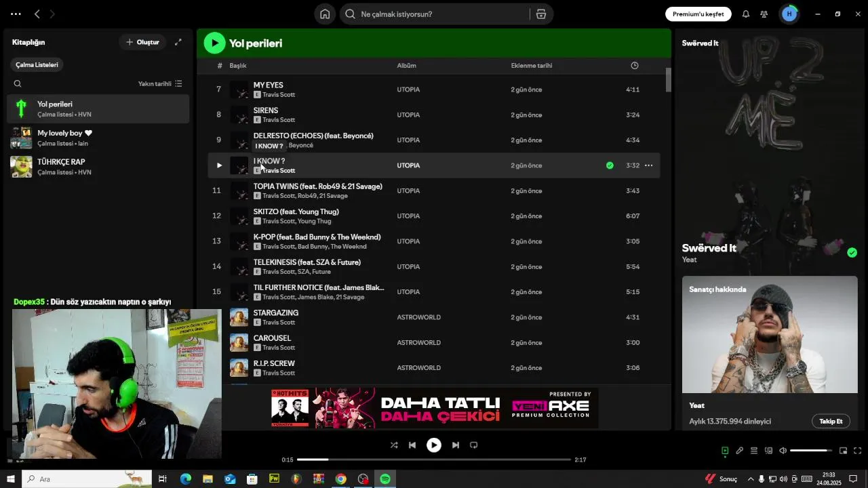This screenshot has width=868, height=488.
Task: Open File Explorer from taskbar
Action: pyautogui.click(x=208, y=479)
